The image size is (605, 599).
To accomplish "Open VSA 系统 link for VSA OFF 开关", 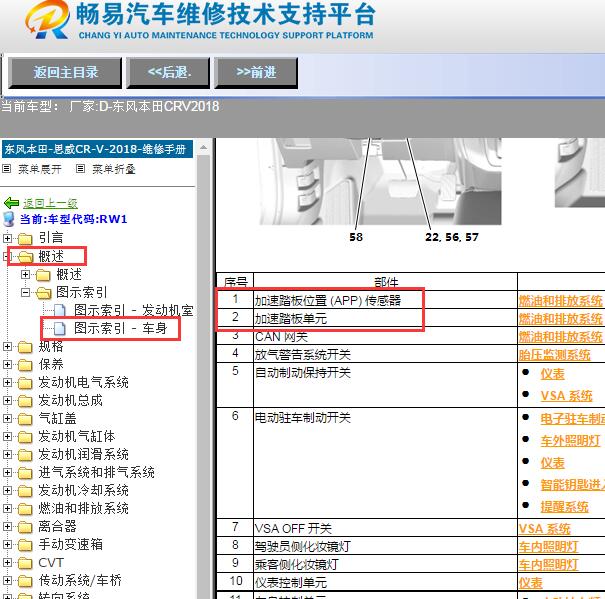I will pos(544,528).
